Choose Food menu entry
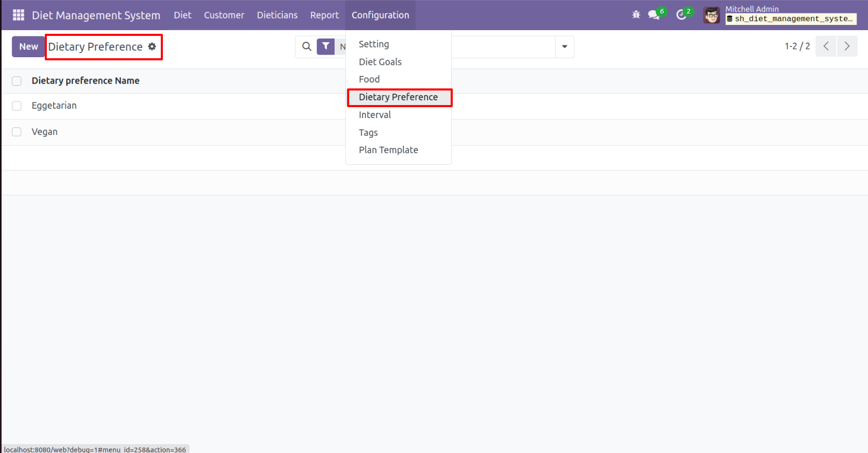The height and width of the screenshot is (453, 868). (x=399, y=79)
